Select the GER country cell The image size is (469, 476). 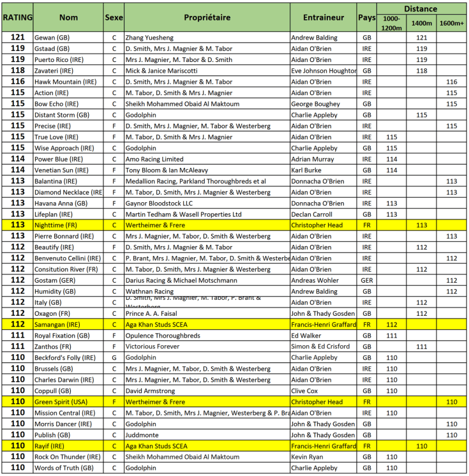coord(367,281)
